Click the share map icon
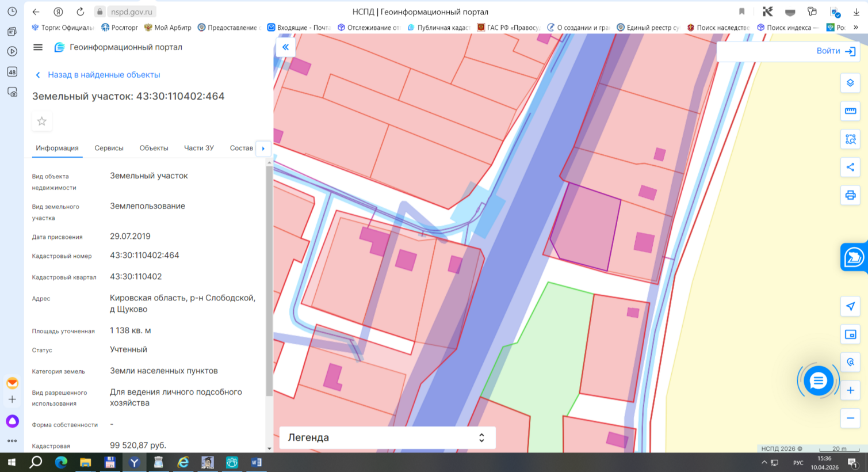 (x=850, y=168)
